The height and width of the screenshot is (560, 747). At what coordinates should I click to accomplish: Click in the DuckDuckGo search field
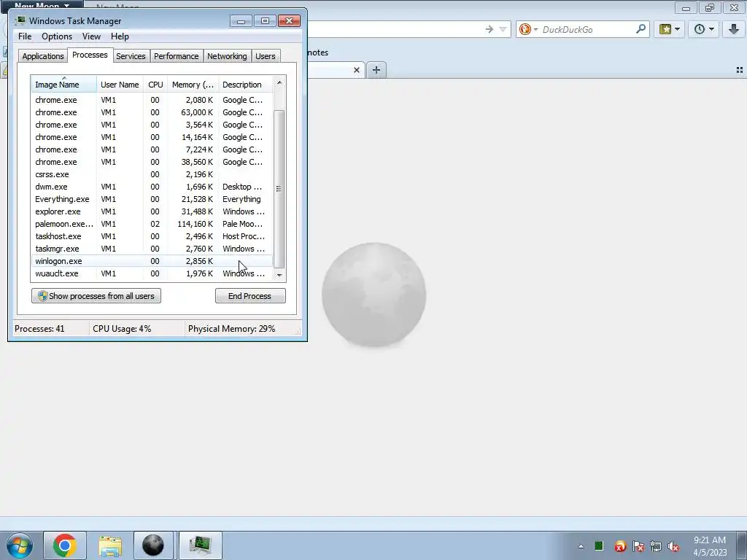tap(587, 29)
